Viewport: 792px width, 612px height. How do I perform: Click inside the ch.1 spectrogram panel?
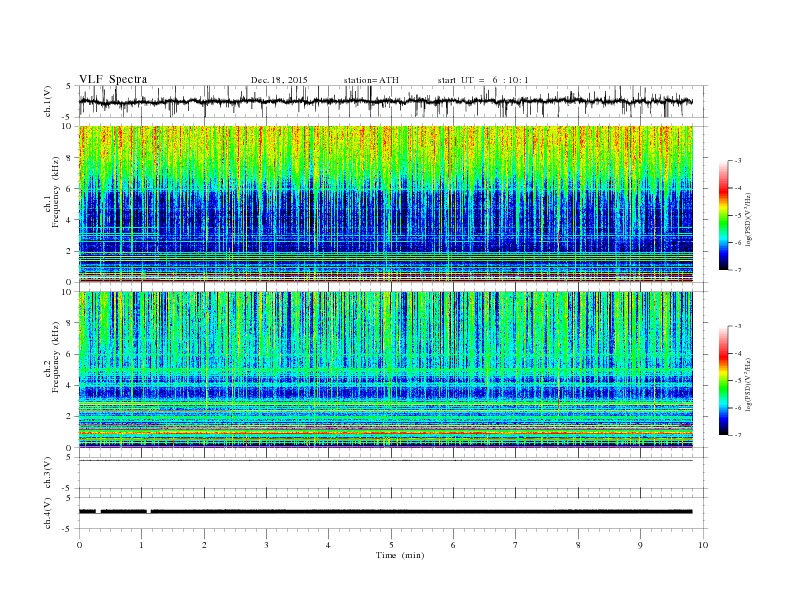tap(386, 204)
